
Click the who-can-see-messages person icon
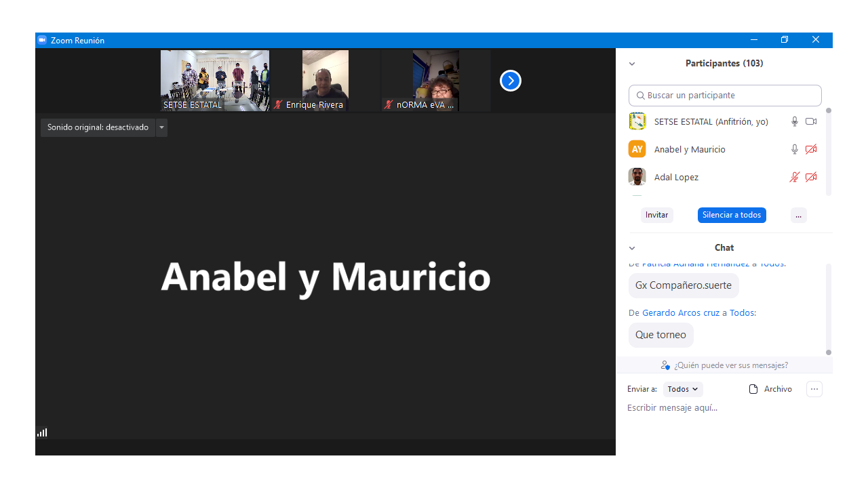point(665,365)
